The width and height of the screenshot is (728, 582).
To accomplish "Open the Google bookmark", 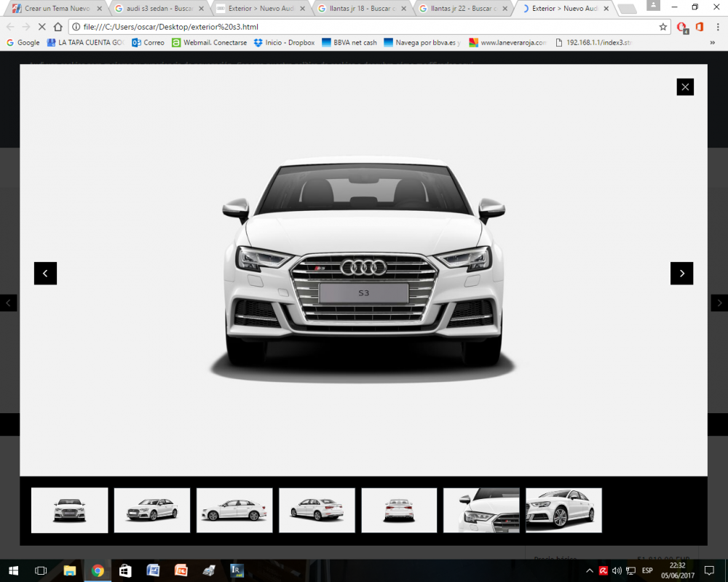I will 23,43.
